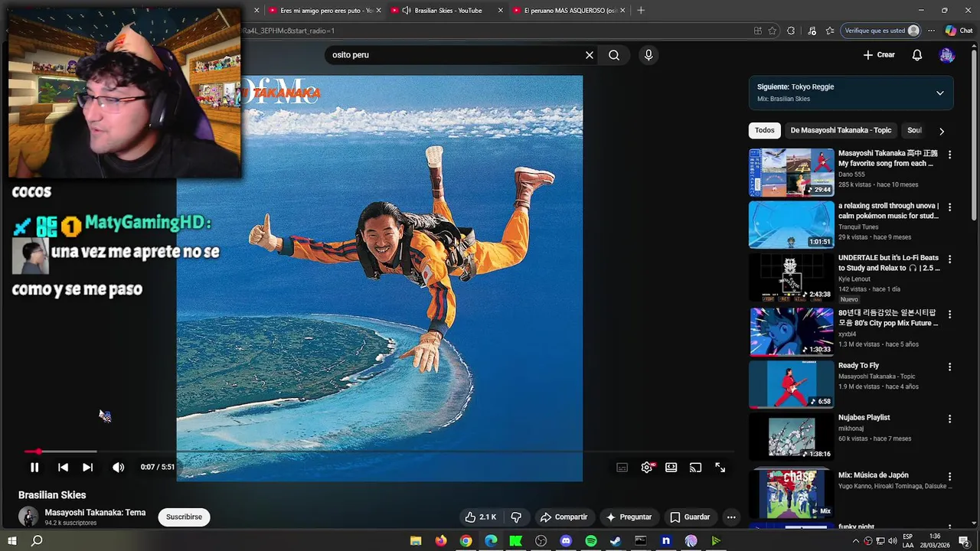The height and width of the screenshot is (551, 980).
Task: Open the 'My favorite song from each' video thumbnail
Action: pos(792,172)
